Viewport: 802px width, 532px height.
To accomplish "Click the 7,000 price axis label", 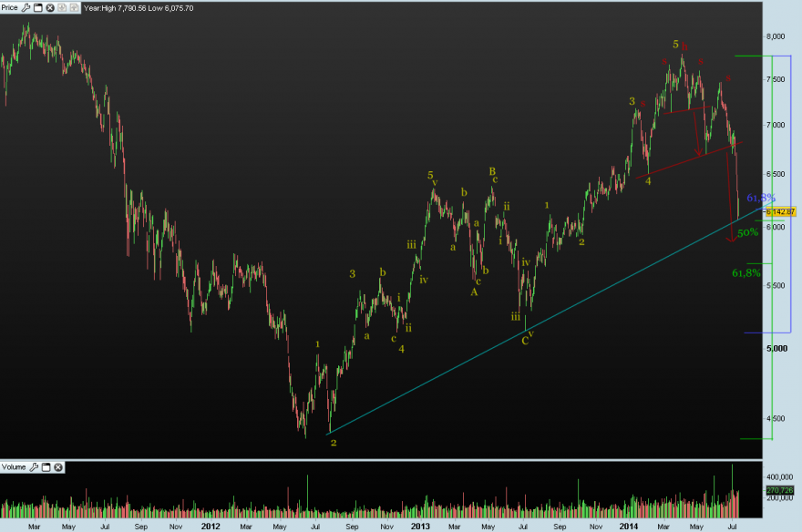I will tap(776, 125).
